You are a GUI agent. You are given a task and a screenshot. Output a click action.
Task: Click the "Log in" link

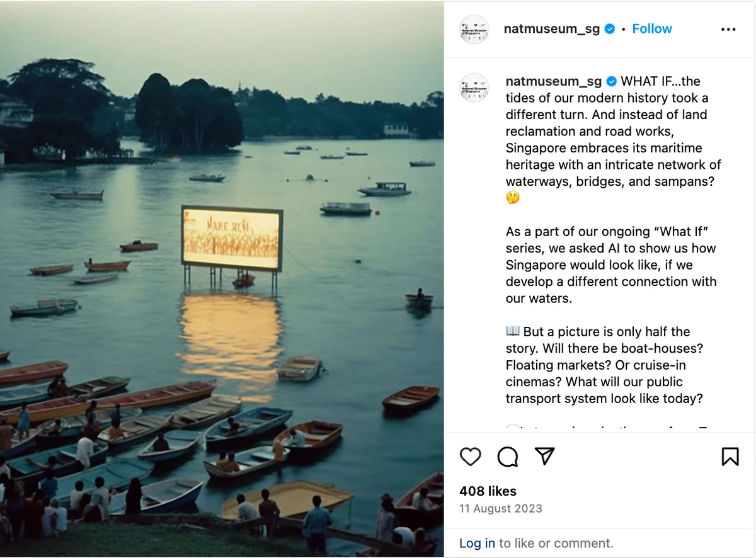coord(478,543)
